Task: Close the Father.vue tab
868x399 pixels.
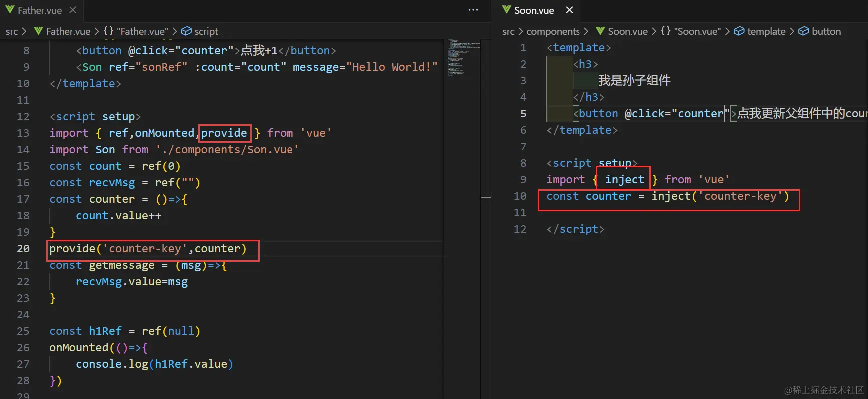Action: pos(73,10)
